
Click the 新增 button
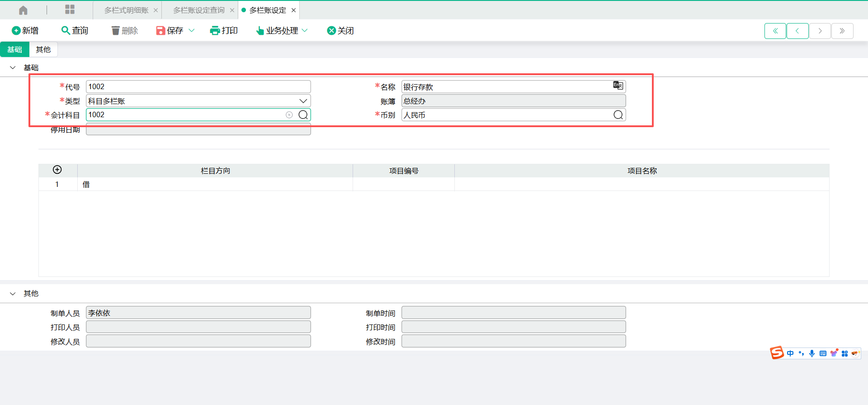(25, 30)
